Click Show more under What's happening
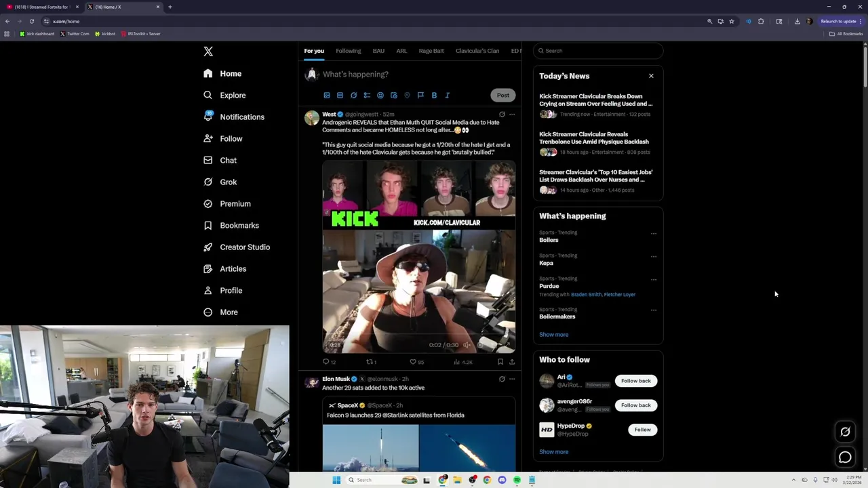868x488 pixels. [554, 335]
